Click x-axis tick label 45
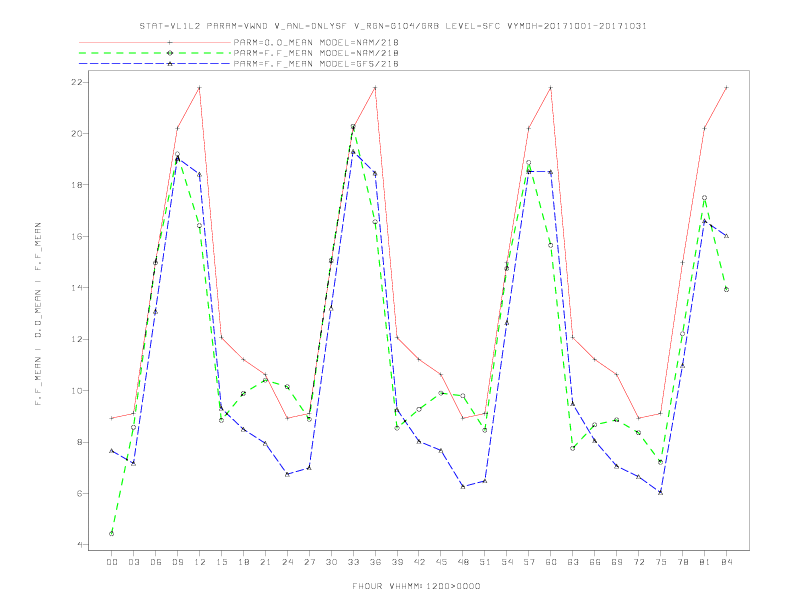Viewport: 792px width, 612px height. pyautogui.click(x=441, y=562)
